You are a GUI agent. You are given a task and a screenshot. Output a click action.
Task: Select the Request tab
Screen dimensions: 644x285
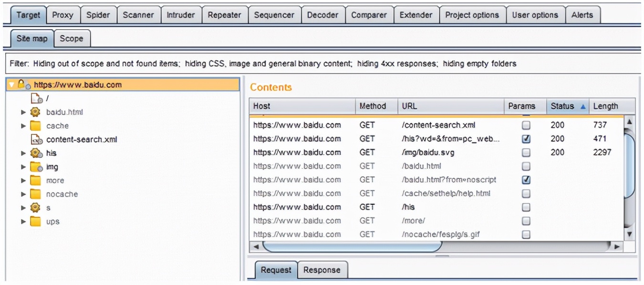coord(276,270)
